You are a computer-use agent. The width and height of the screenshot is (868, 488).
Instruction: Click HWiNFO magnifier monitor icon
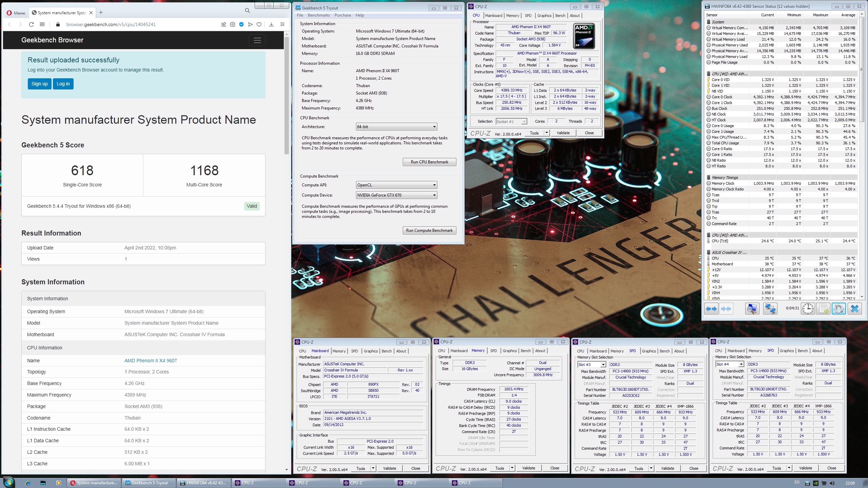752,309
